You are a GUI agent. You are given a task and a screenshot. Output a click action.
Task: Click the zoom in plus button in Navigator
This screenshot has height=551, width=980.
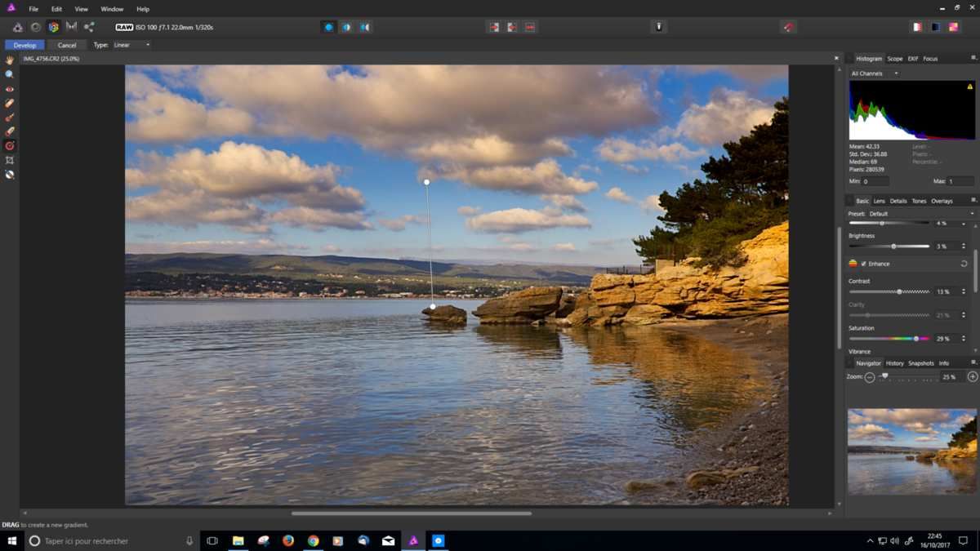[x=972, y=377]
